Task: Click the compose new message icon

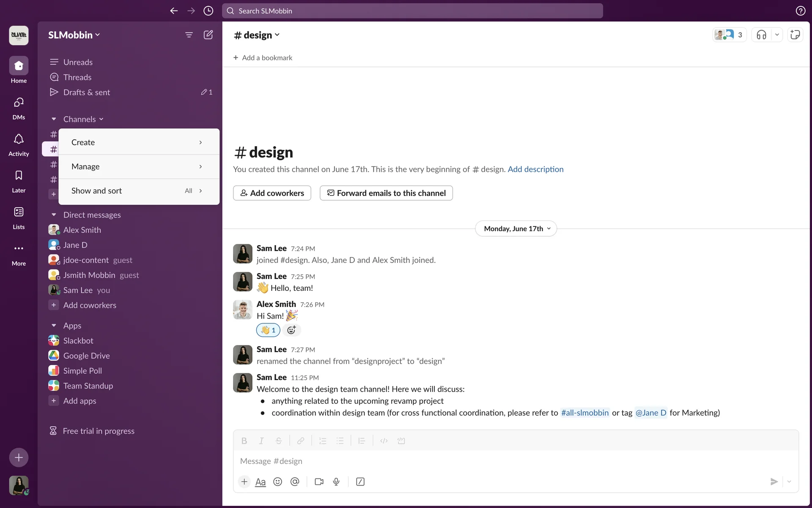Action: (208, 35)
